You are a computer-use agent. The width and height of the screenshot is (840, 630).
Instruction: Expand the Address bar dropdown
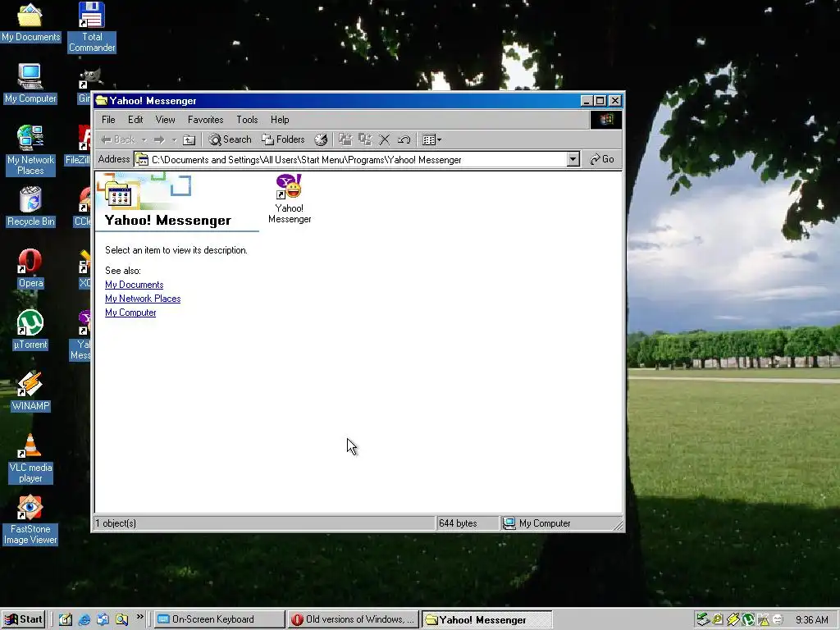pos(573,159)
